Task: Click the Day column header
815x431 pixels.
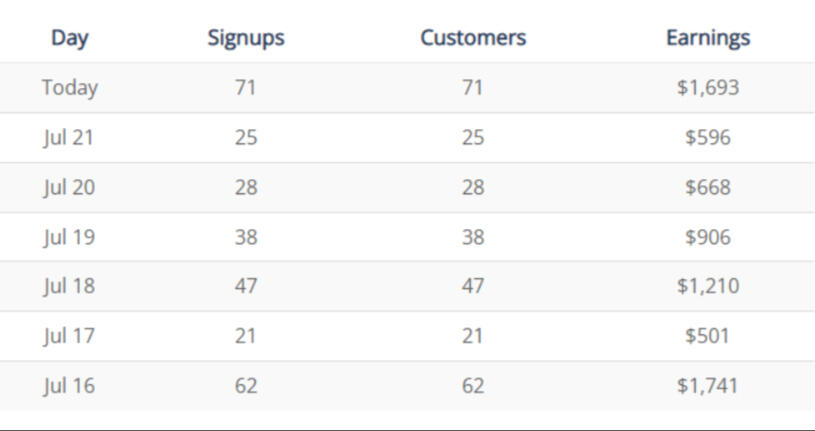Action: tap(70, 38)
